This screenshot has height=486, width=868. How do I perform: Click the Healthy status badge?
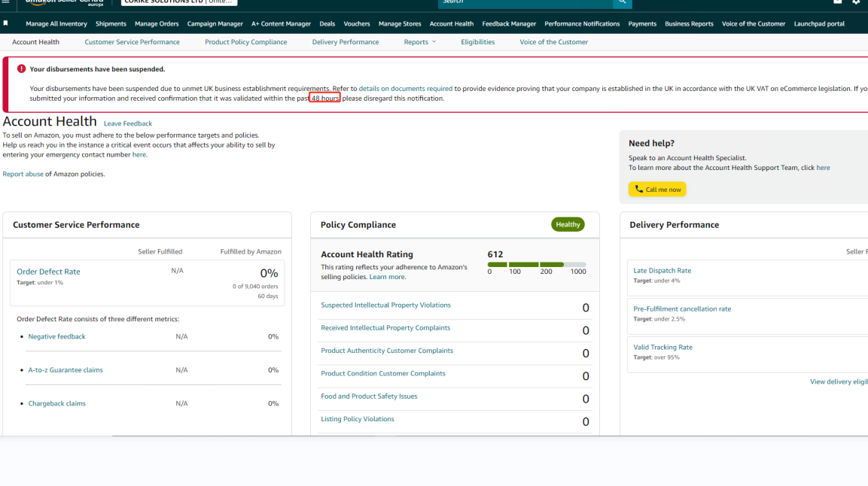click(x=568, y=224)
